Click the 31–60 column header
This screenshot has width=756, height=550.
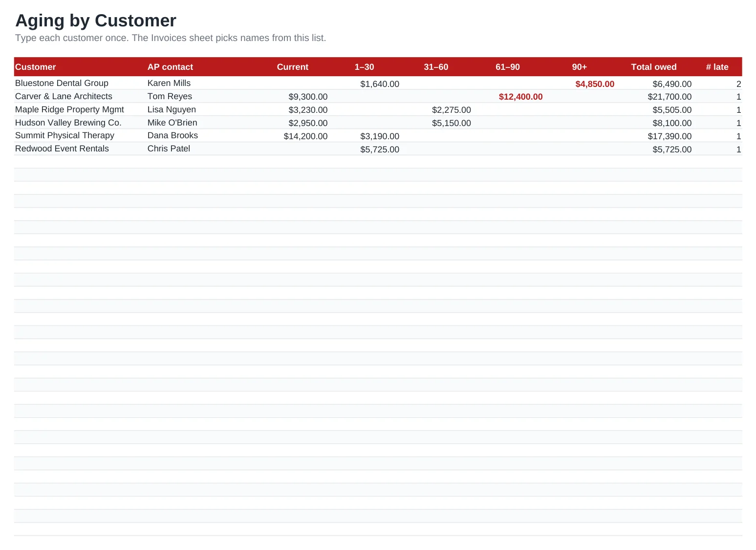[436, 67]
